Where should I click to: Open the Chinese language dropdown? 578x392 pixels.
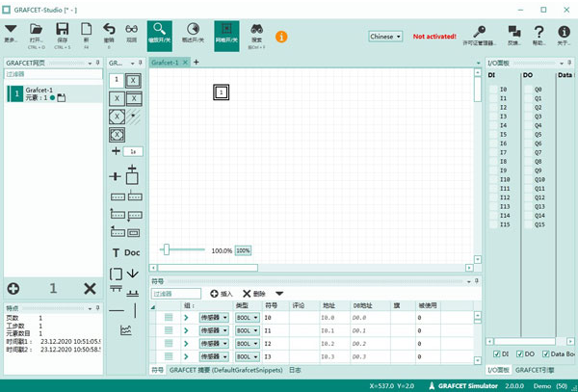[385, 37]
